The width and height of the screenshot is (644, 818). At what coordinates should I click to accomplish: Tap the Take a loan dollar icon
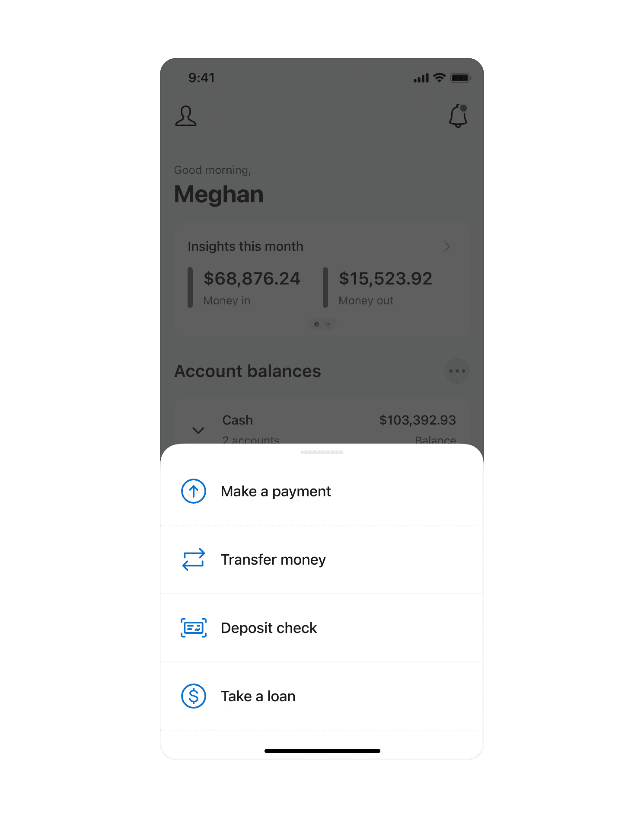pyautogui.click(x=193, y=696)
